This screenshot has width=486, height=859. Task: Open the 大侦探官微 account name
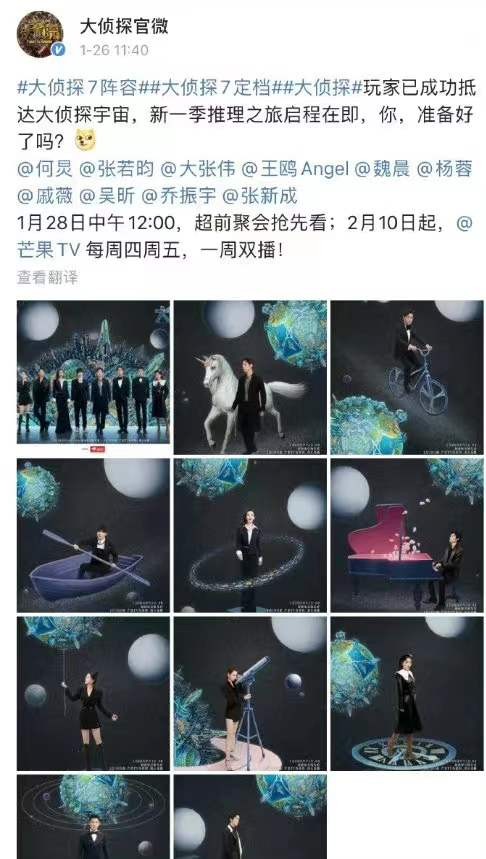(124, 26)
